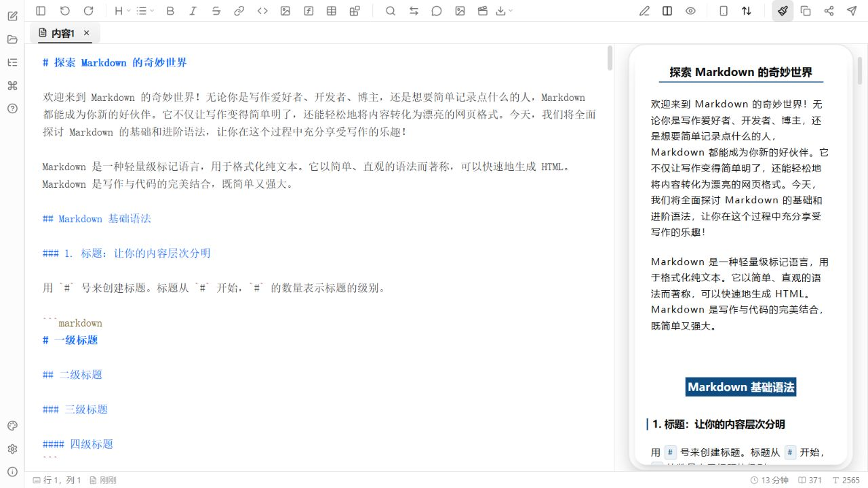The width and height of the screenshot is (868, 488).
Task: Open the download export dropdown
Action: click(505, 11)
